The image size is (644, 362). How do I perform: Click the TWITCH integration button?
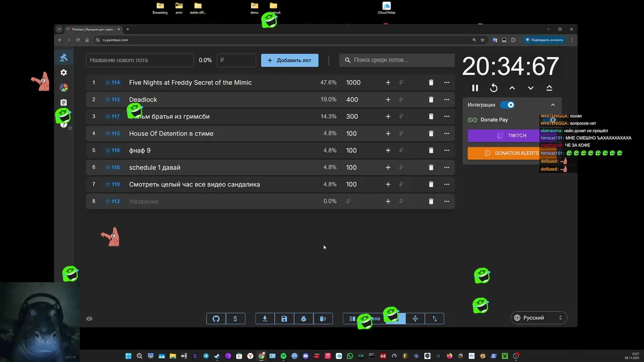pos(512,136)
